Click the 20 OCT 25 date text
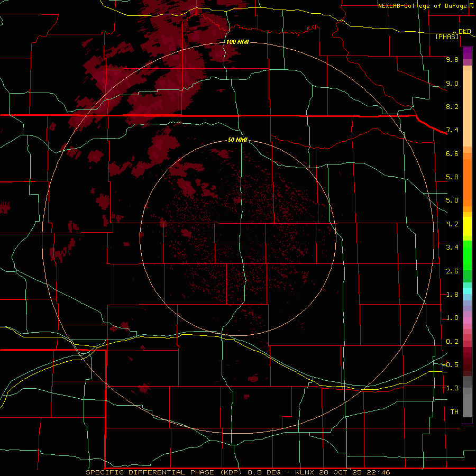476x476 pixels. [x=340, y=472]
